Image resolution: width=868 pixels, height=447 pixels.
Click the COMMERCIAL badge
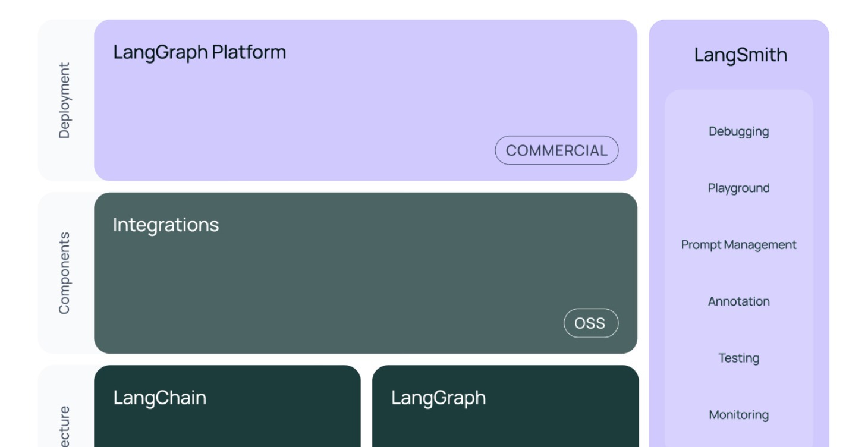coord(556,150)
